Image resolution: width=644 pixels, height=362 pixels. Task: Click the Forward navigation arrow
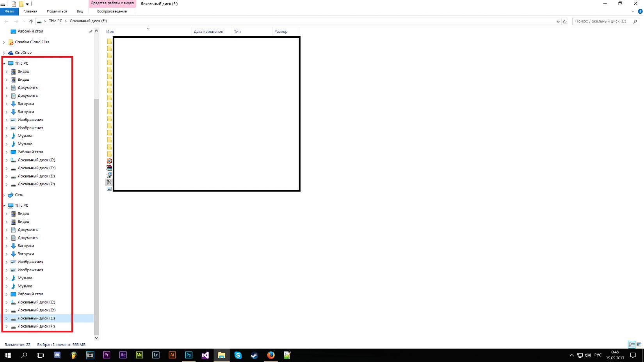pos(16,21)
